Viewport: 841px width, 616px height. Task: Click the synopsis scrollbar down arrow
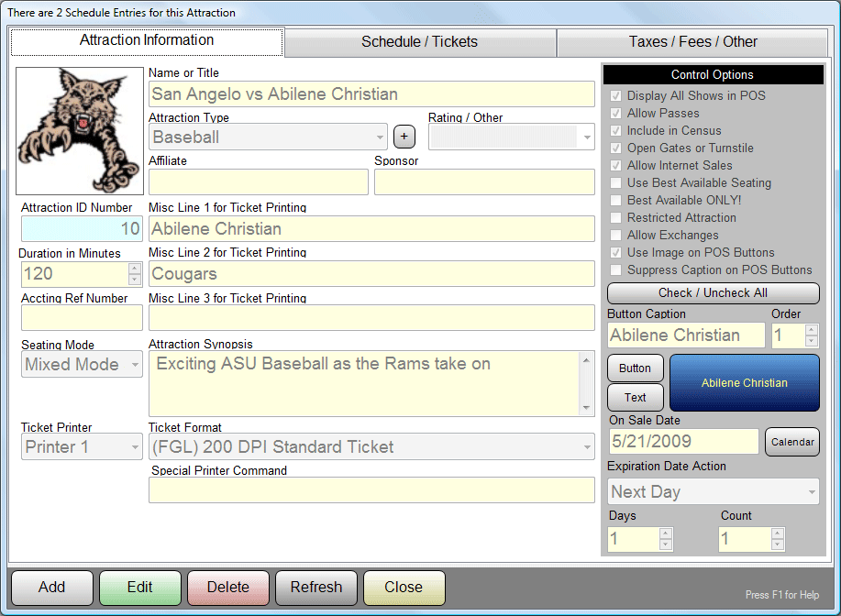(x=587, y=409)
